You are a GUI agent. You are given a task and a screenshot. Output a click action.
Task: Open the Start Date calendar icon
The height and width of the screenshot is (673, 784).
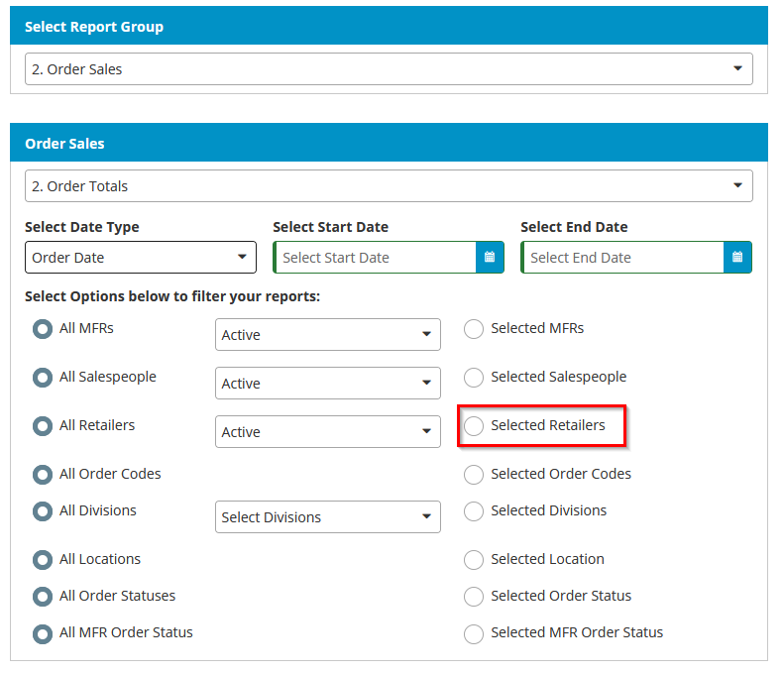click(x=490, y=258)
